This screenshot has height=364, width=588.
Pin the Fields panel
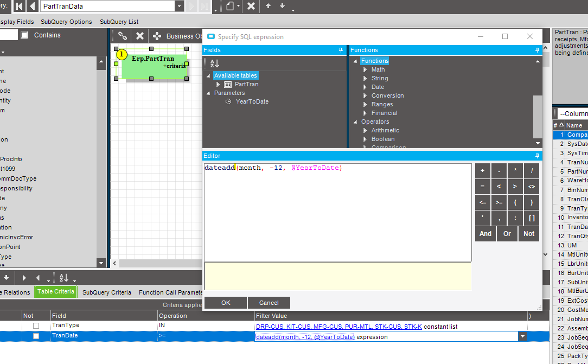[341, 50]
